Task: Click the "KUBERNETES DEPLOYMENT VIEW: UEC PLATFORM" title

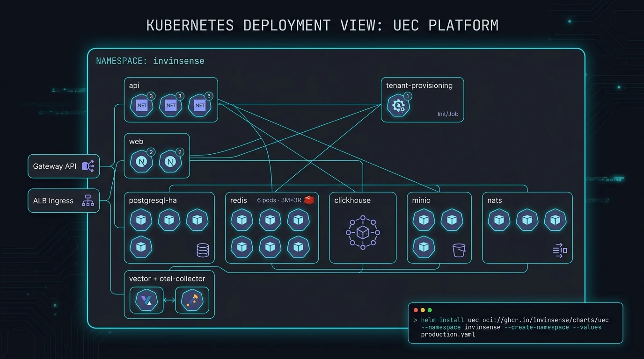Action: click(322, 25)
